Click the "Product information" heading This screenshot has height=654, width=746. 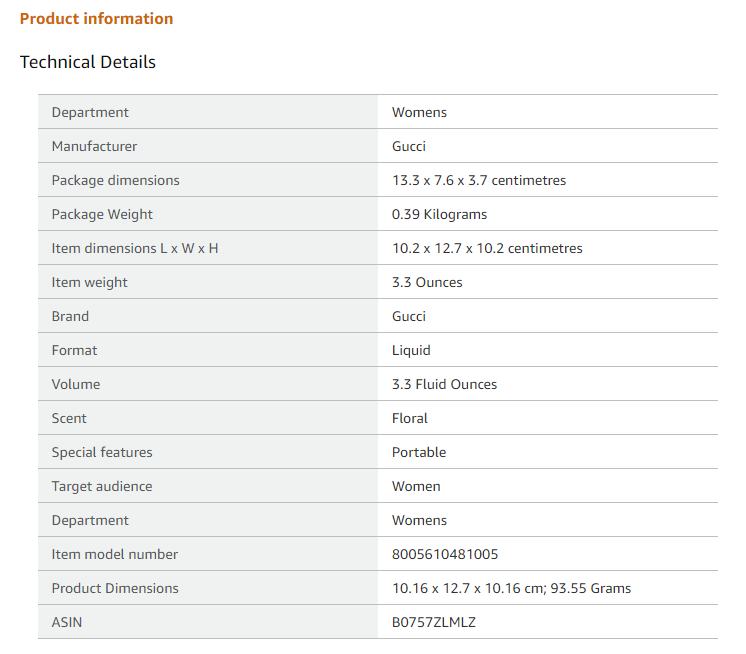point(97,19)
